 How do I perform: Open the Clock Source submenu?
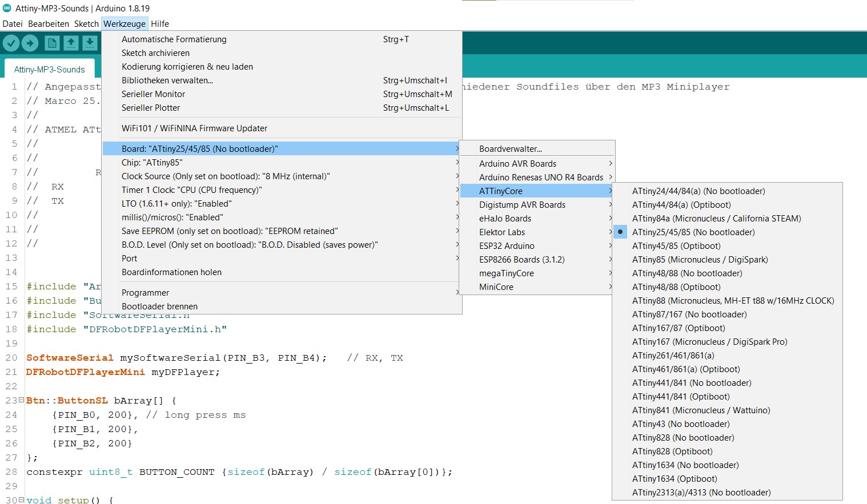(226, 176)
